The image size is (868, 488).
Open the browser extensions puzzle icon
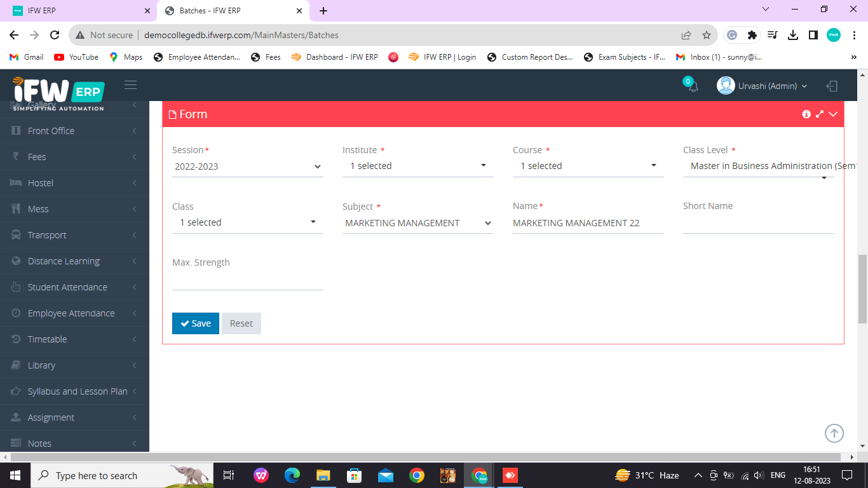(752, 35)
